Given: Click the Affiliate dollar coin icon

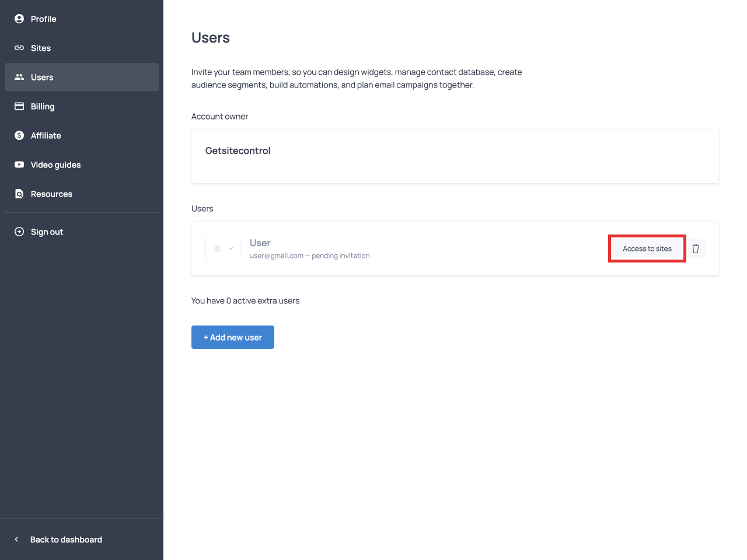Looking at the screenshot, I should (19, 135).
